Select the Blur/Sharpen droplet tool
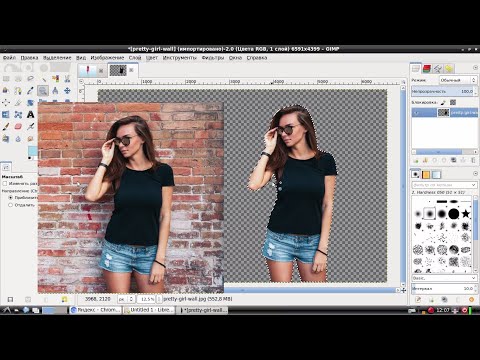This screenshot has height=360, width=480. [18, 139]
